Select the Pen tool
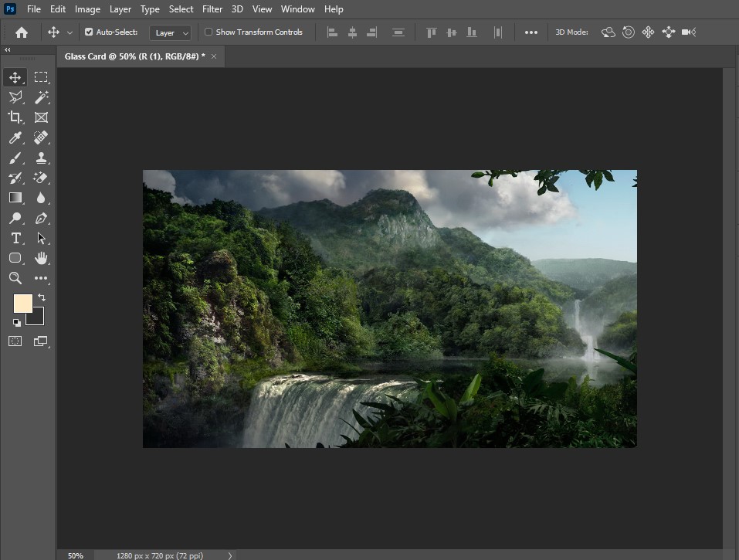This screenshot has height=560, width=739. 41,219
